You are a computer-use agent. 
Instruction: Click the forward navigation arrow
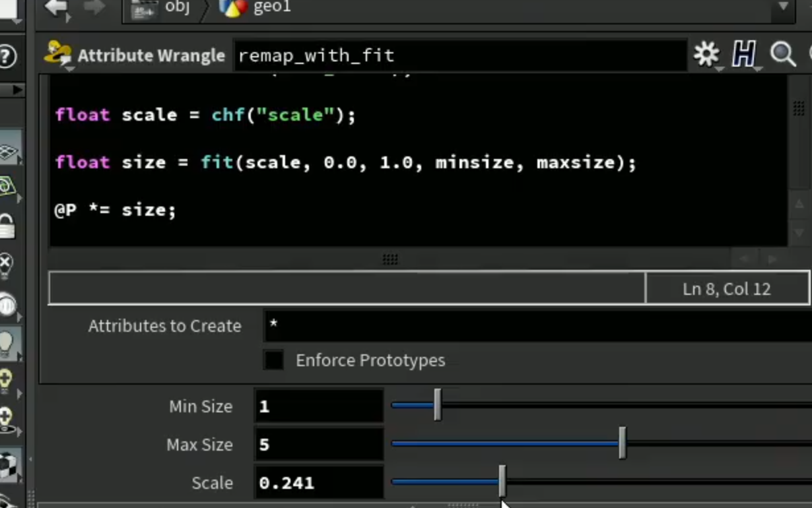tap(94, 8)
